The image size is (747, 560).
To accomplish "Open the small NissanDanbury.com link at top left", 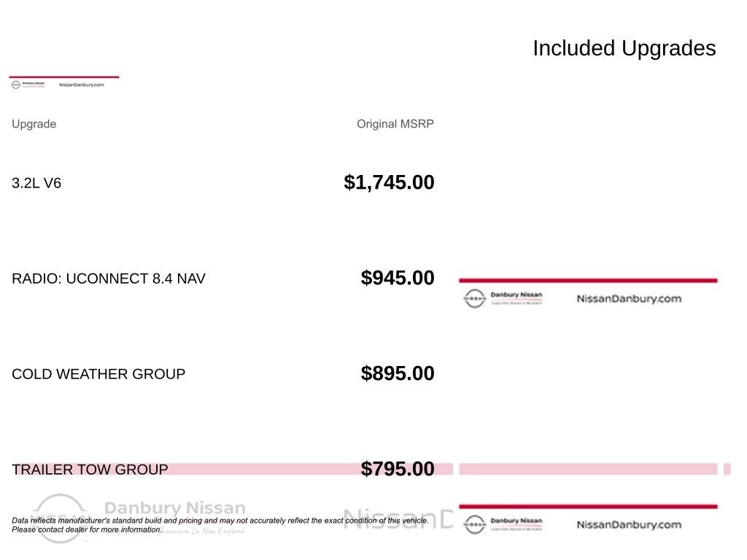I will [x=81, y=85].
